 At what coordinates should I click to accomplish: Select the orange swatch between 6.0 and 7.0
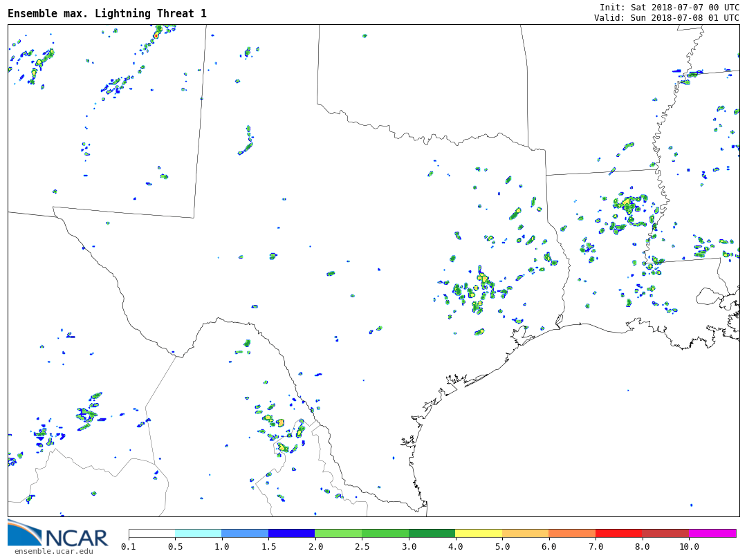[x=572, y=534]
